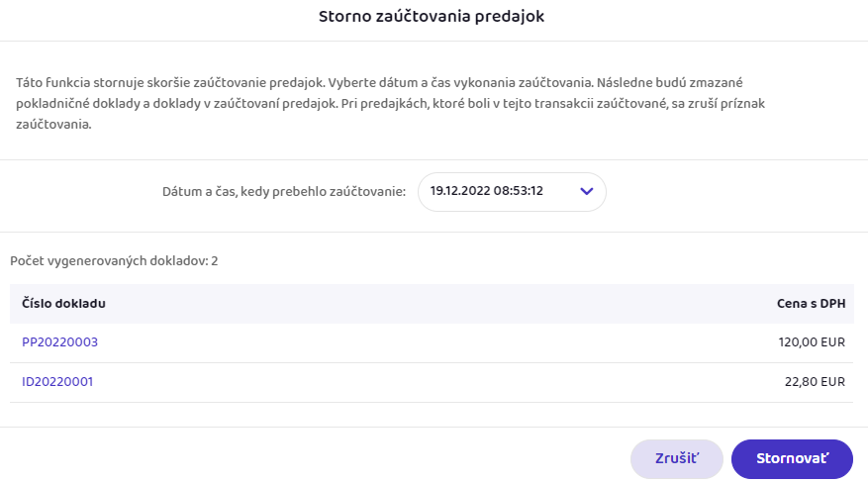
Task: Open document link PP20220003
Action: pos(59,342)
